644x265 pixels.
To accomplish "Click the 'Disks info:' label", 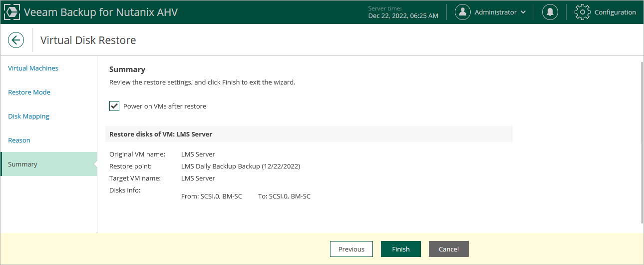I will click(125, 190).
